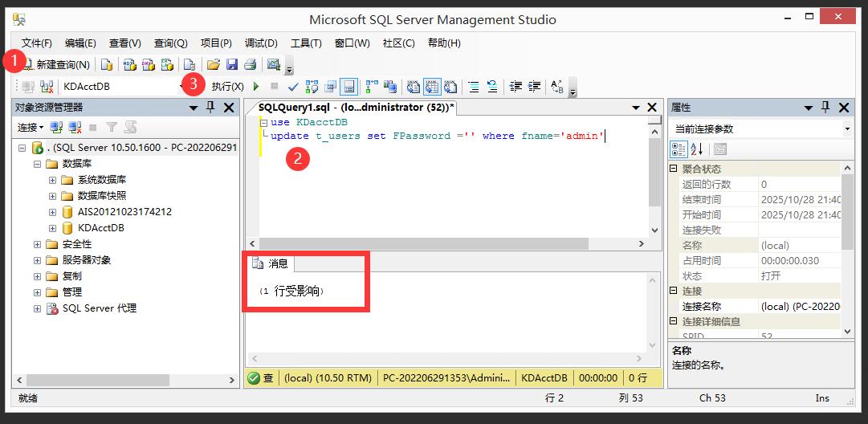This screenshot has height=424, width=868.
Task: Click Disconnect icon in Object Explorer toolbar
Action: tap(75, 128)
